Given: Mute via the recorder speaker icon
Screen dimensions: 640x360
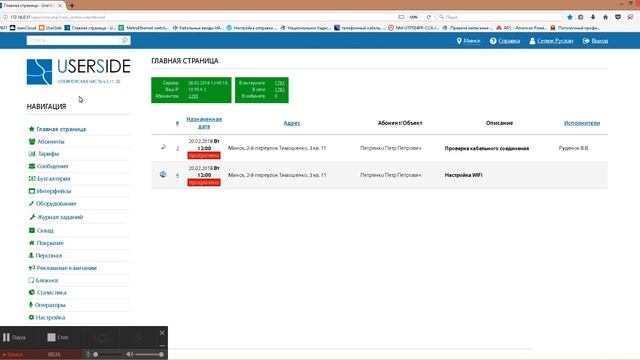Looking at the screenshot, I should pyautogui.click(x=129, y=354).
